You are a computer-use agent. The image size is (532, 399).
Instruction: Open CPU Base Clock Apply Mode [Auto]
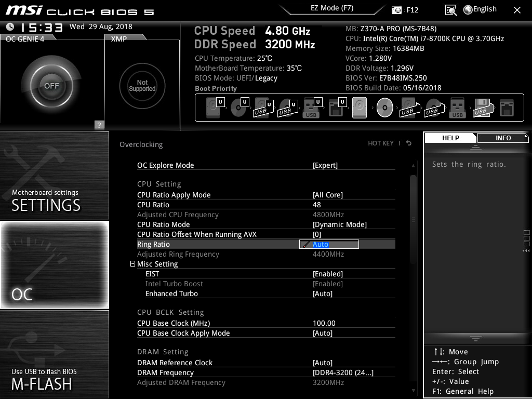pos(323,333)
